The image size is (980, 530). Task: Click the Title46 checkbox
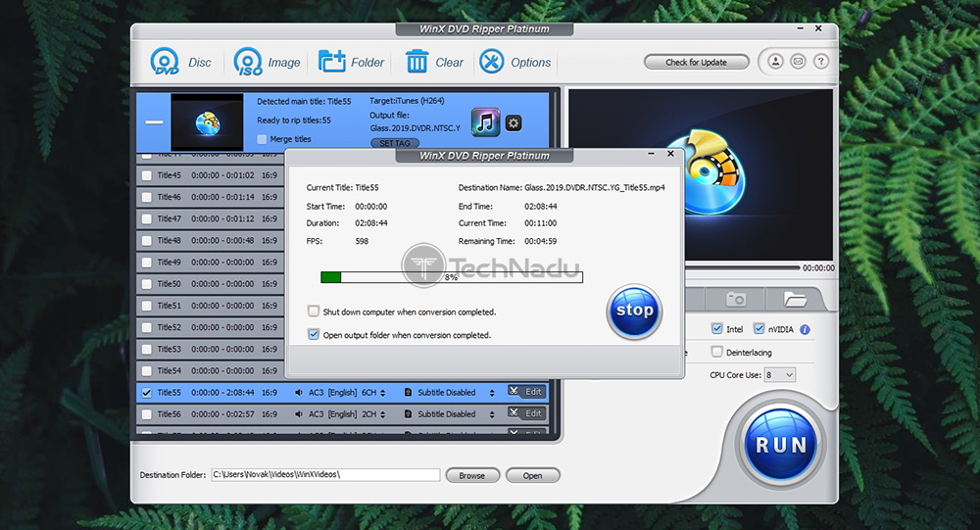point(146,198)
